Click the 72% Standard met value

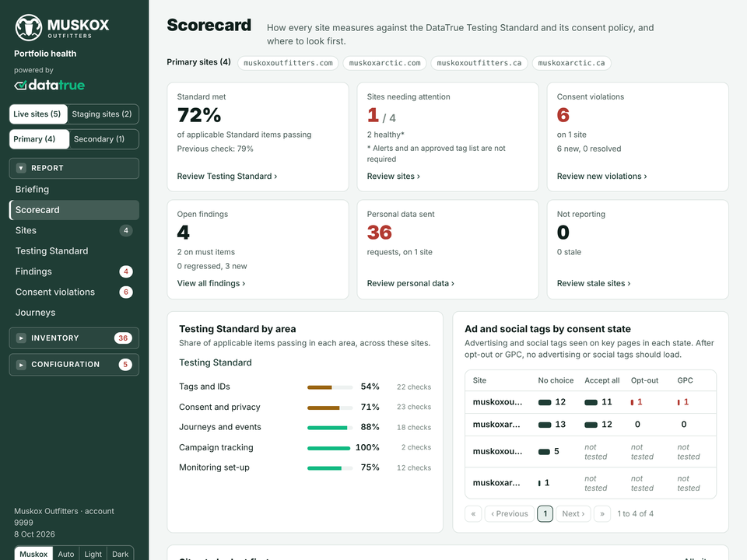pyautogui.click(x=199, y=115)
